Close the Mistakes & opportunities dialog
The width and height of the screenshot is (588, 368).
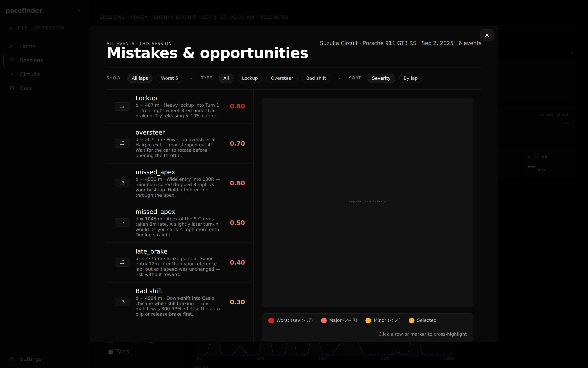coord(487,35)
